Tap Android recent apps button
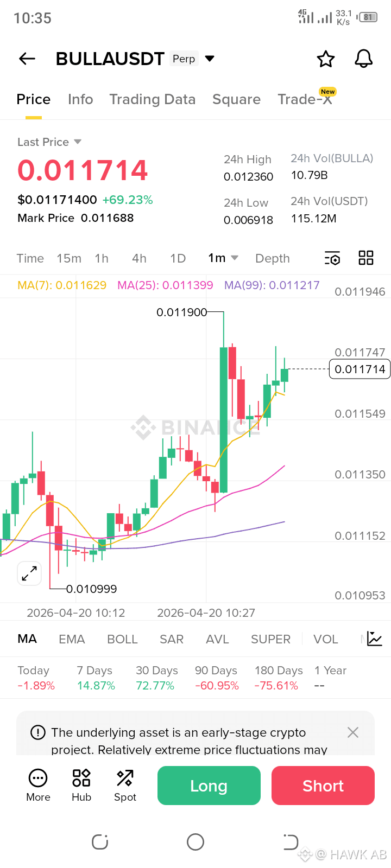 (x=100, y=842)
